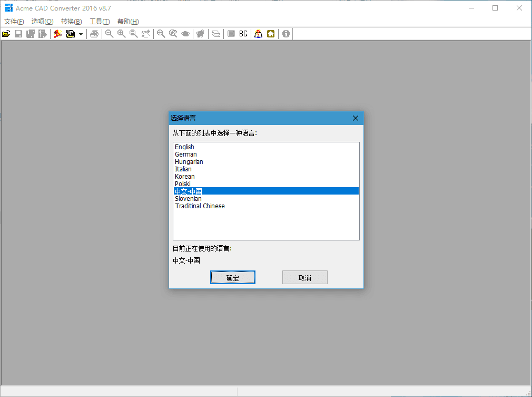This screenshot has height=397, width=532.
Task: Click the Export file icon with arrow
Action: (43, 34)
